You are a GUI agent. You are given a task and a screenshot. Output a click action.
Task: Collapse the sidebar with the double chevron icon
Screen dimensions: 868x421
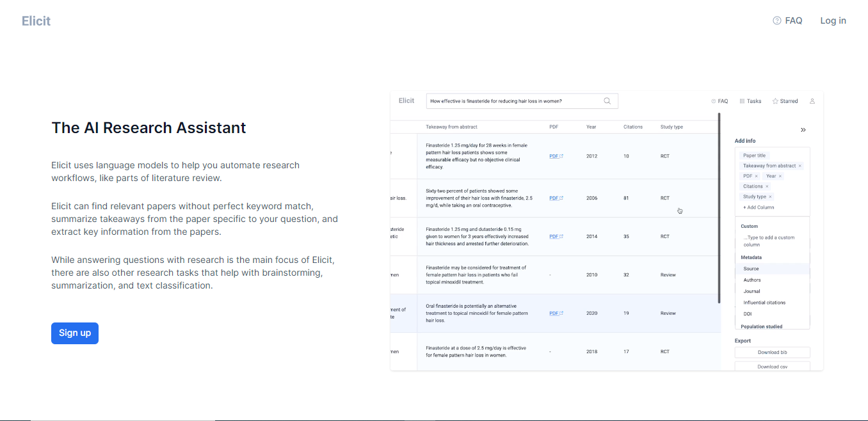[803, 130]
